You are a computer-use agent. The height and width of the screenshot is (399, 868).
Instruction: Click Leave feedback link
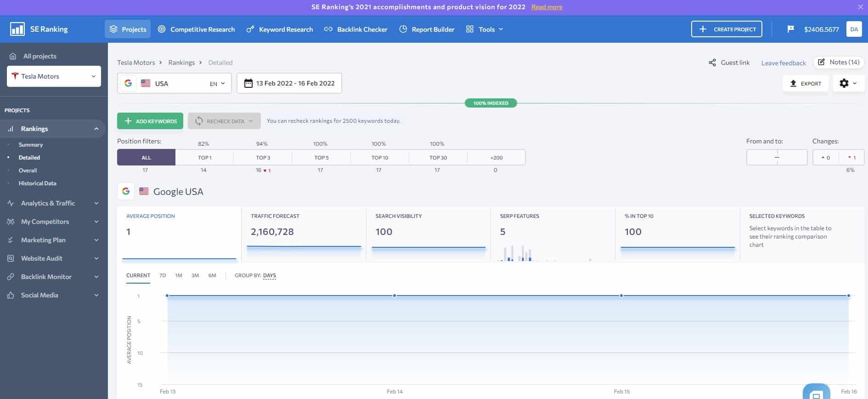pos(783,63)
